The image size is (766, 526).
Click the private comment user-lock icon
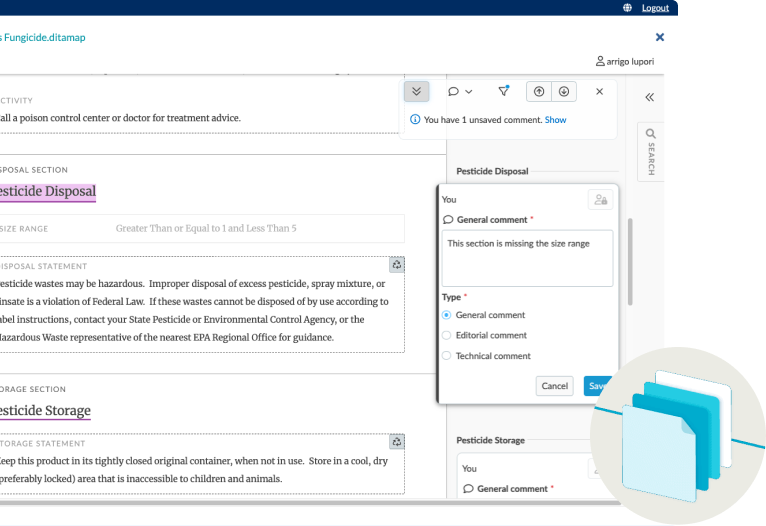600,200
